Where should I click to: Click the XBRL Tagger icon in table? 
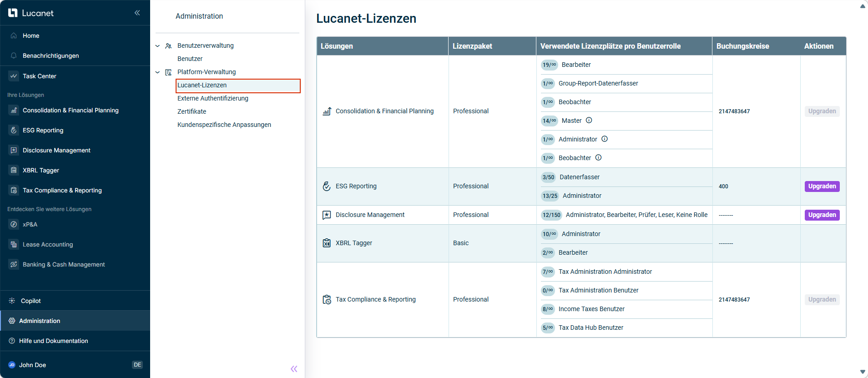pos(327,243)
